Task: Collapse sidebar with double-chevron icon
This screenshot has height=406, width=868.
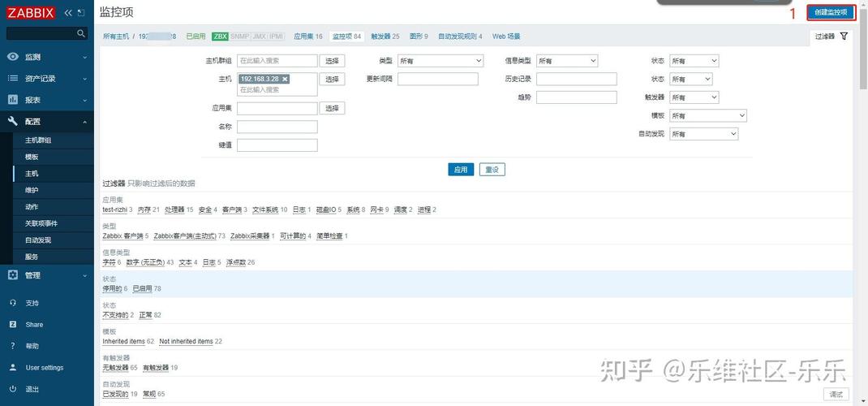Action: click(69, 12)
